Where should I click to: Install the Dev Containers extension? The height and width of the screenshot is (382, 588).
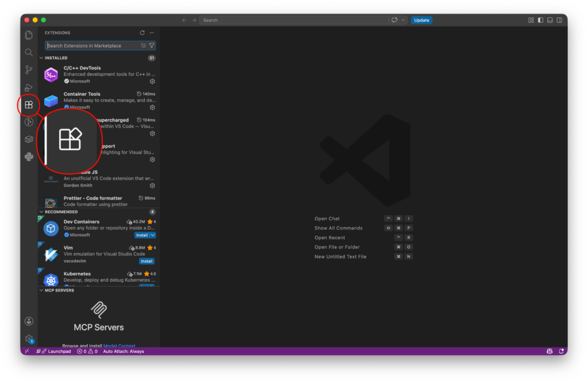coord(142,235)
